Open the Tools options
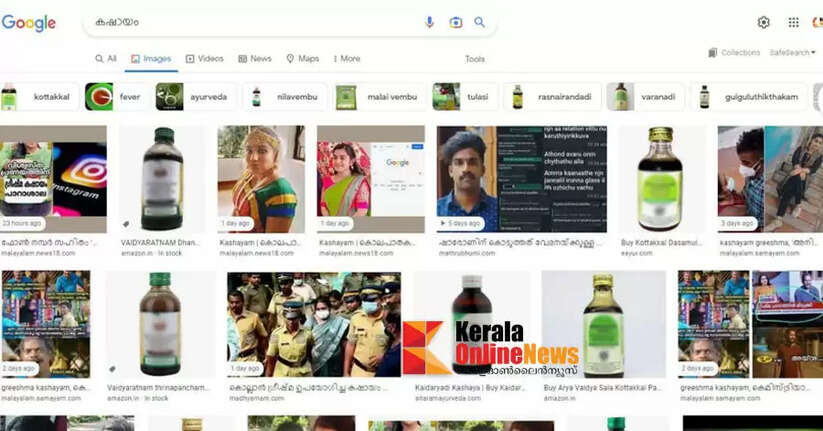The width and height of the screenshot is (823, 431). point(474,59)
